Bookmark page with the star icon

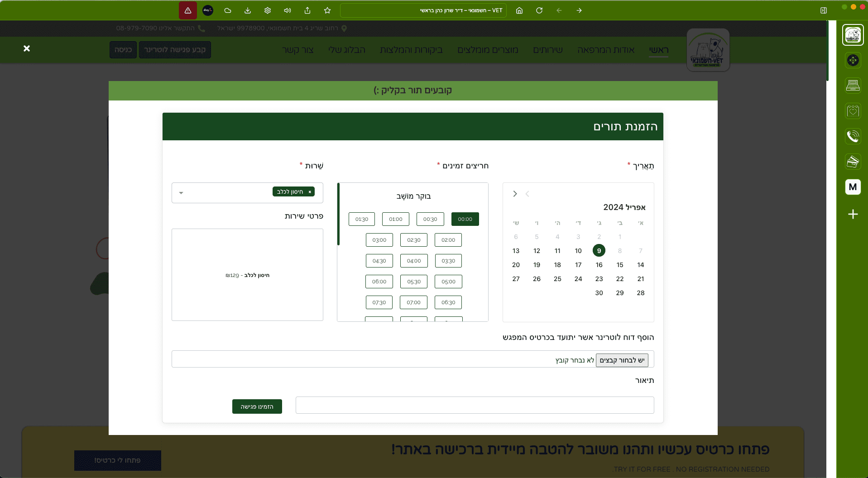(x=327, y=10)
